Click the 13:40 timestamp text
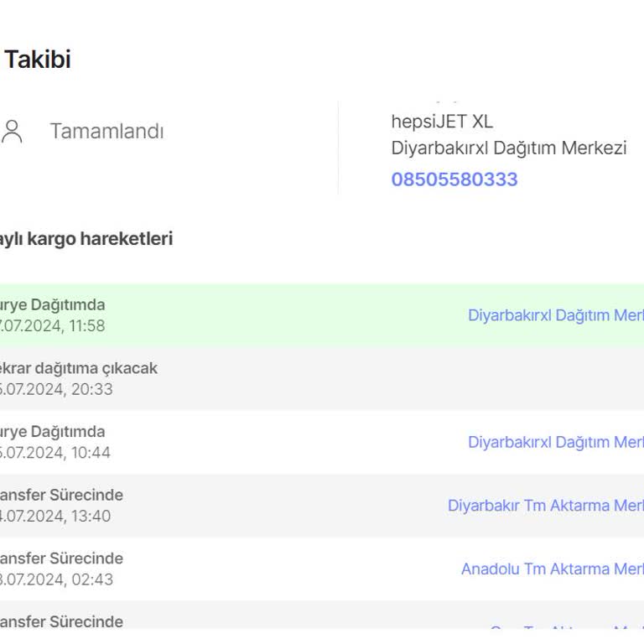This screenshot has height=644, width=644. (x=55, y=516)
